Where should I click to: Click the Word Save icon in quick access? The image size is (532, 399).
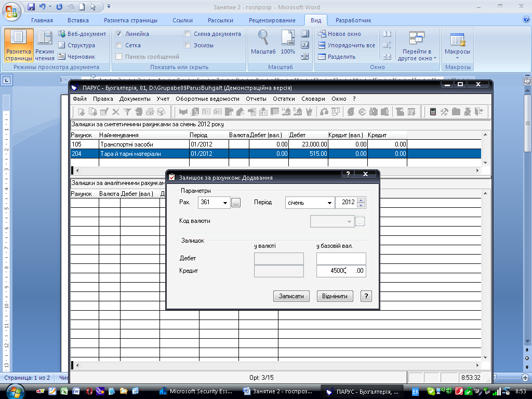point(31,6)
